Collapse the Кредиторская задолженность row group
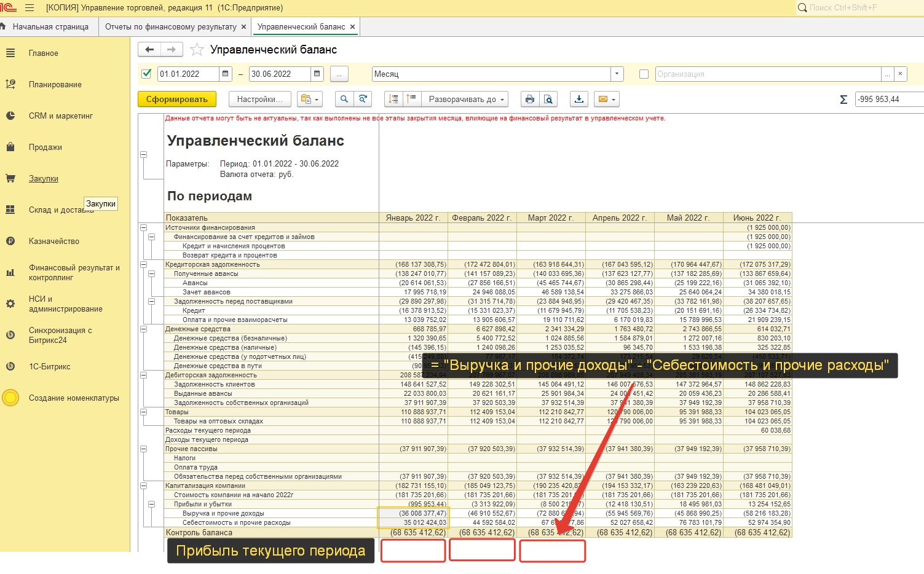This screenshot has width=924, height=574. tap(143, 264)
